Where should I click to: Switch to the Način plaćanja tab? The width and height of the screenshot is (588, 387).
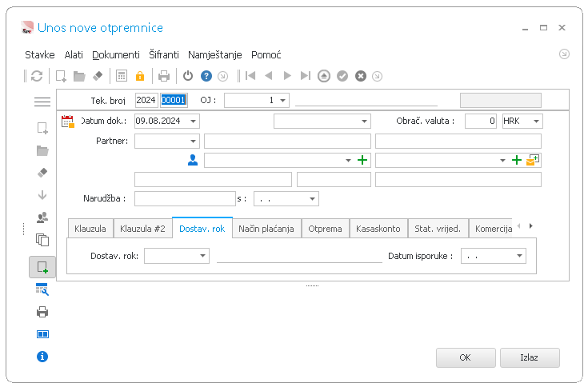coord(266,229)
